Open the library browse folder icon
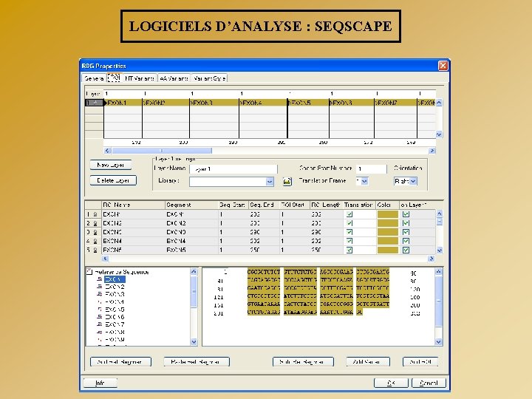 (x=287, y=181)
